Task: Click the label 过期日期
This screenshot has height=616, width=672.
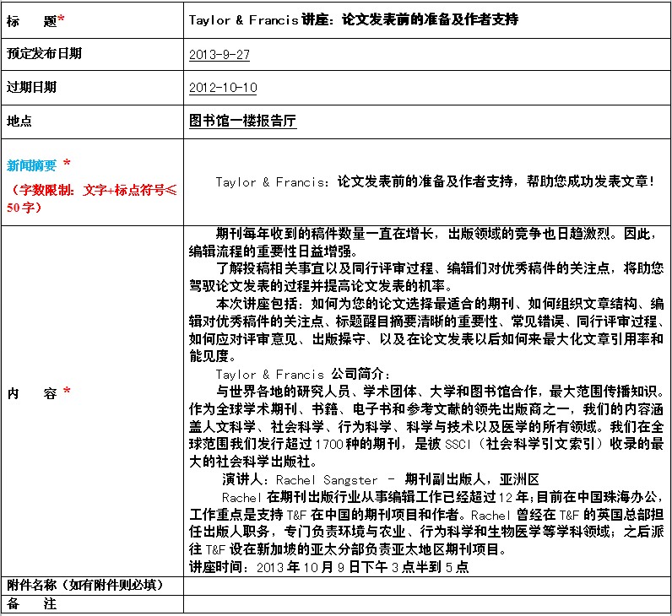Action: 31,87
